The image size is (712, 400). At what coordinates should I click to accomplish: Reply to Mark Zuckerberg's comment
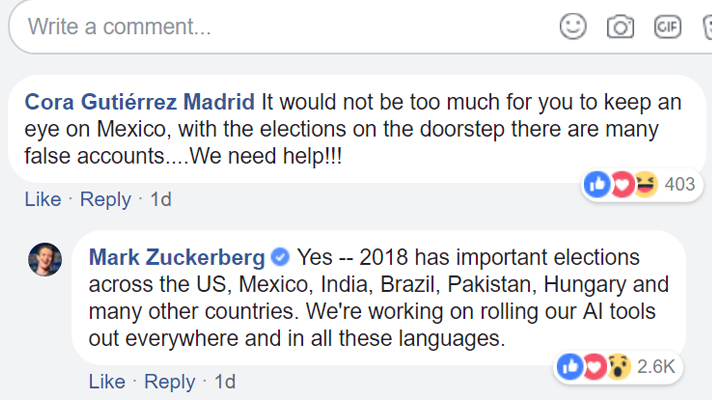coord(169,381)
